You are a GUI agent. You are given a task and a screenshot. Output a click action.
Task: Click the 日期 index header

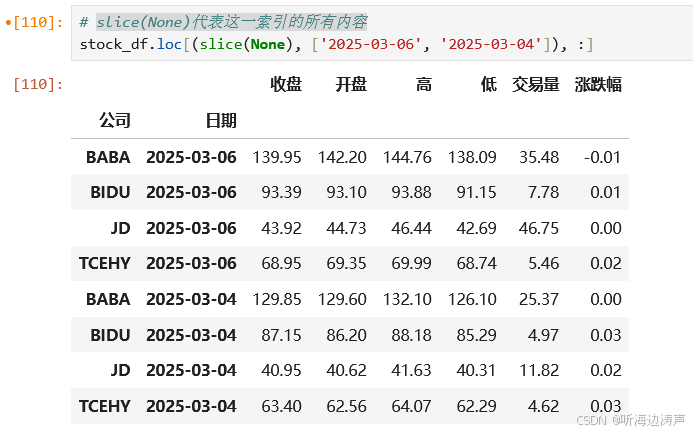(x=221, y=120)
